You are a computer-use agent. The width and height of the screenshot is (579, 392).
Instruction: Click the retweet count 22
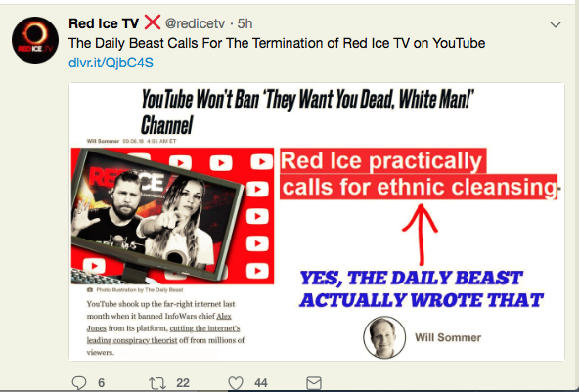[x=183, y=383]
